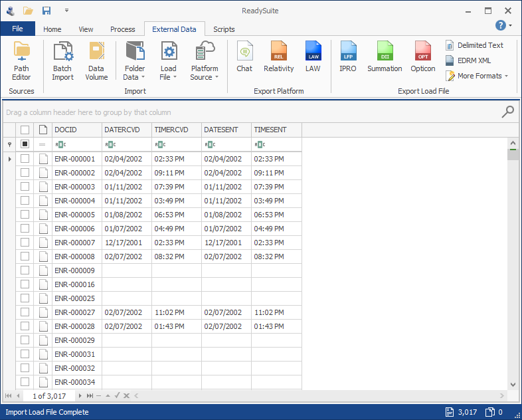Click the vertical scrollbar thumb
This screenshot has height=420, width=522.
(x=513, y=154)
